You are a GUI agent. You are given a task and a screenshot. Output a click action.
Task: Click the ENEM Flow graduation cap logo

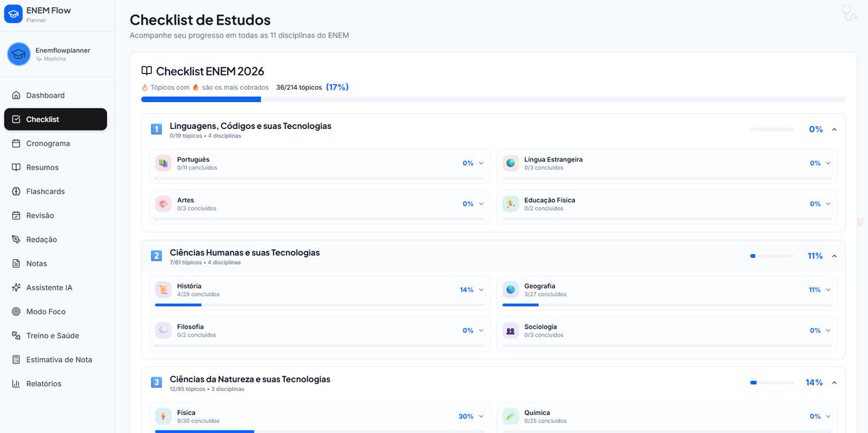pyautogui.click(x=13, y=14)
